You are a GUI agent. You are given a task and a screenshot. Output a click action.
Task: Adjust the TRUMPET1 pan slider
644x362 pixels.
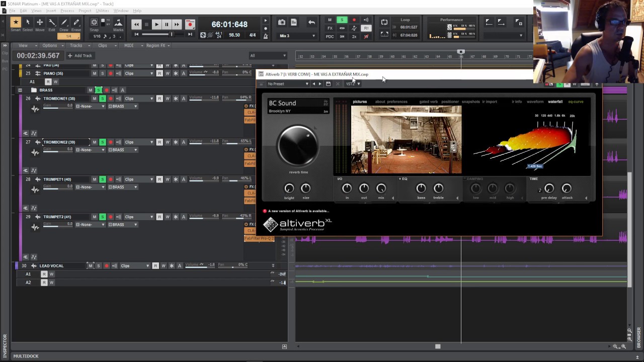[236, 179]
